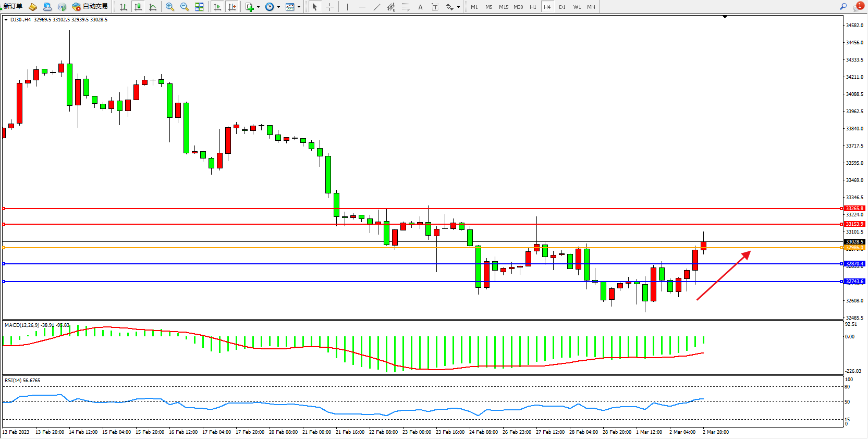This screenshot has height=439, width=868.
Task: Select the crosshair tool
Action: click(329, 7)
